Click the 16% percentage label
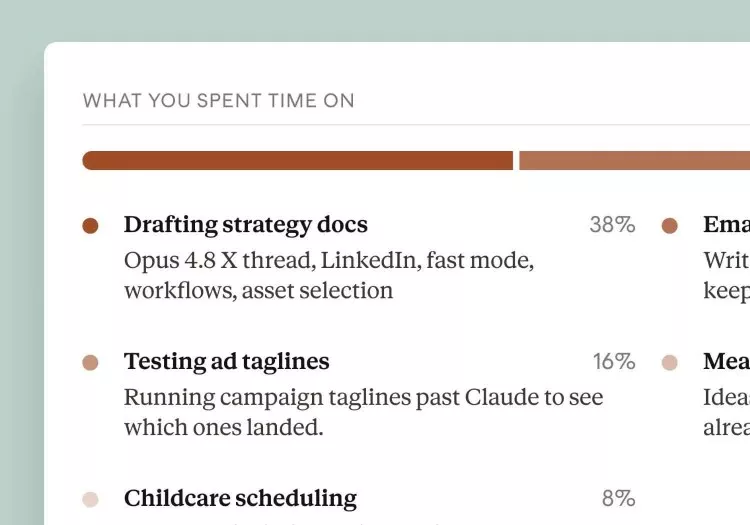Image resolution: width=750 pixels, height=525 pixels. point(614,361)
